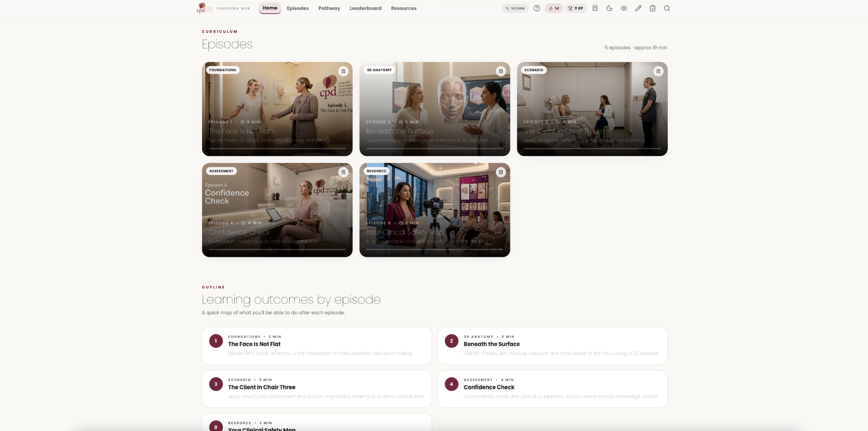The image size is (868, 431).
Task: Click the Resource tag on the bonus card
Action: point(377,171)
